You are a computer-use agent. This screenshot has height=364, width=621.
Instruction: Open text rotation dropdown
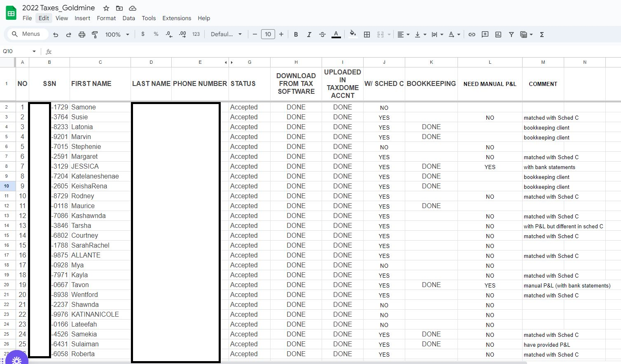coord(455,35)
